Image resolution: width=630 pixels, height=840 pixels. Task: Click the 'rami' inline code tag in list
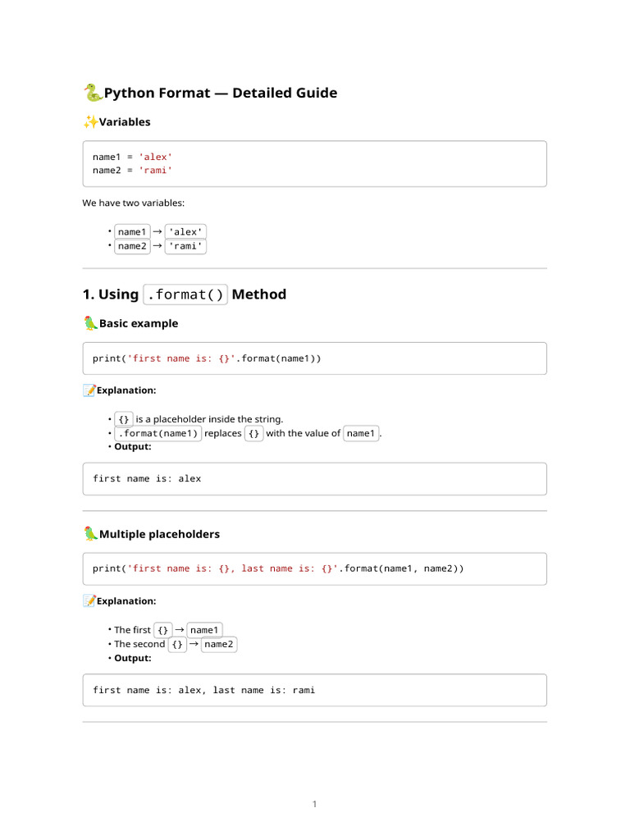(185, 246)
